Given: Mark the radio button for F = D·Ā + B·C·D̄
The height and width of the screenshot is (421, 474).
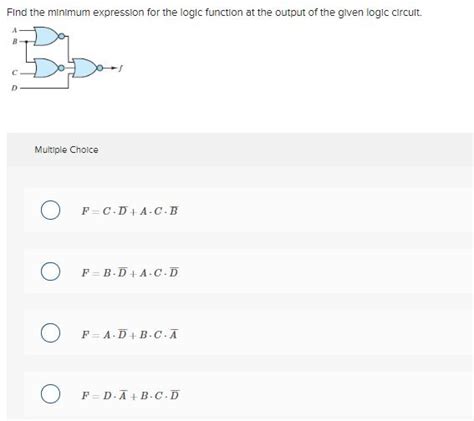Looking at the screenshot, I should 50,394.
